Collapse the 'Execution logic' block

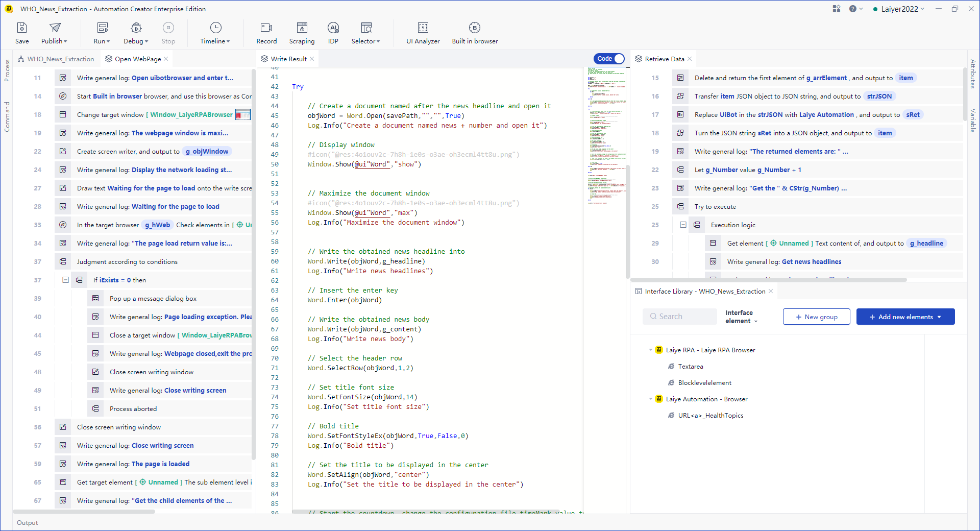coord(683,225)
